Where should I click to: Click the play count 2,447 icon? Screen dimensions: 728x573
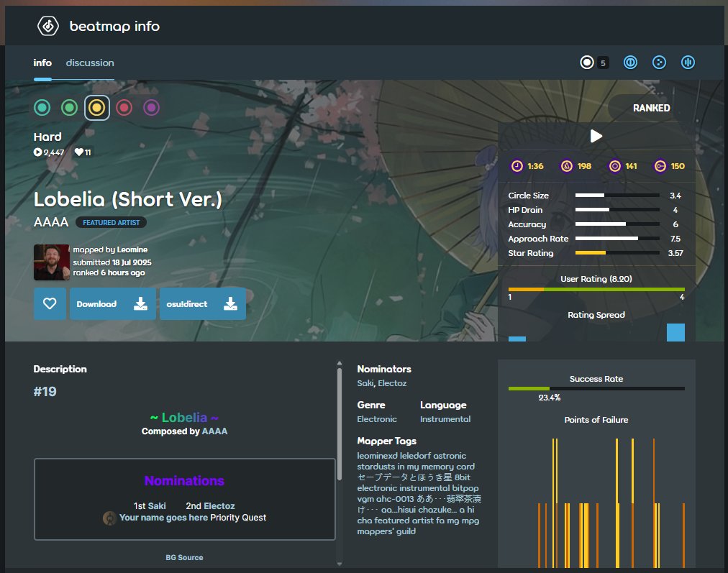click(x=37, y=152)
